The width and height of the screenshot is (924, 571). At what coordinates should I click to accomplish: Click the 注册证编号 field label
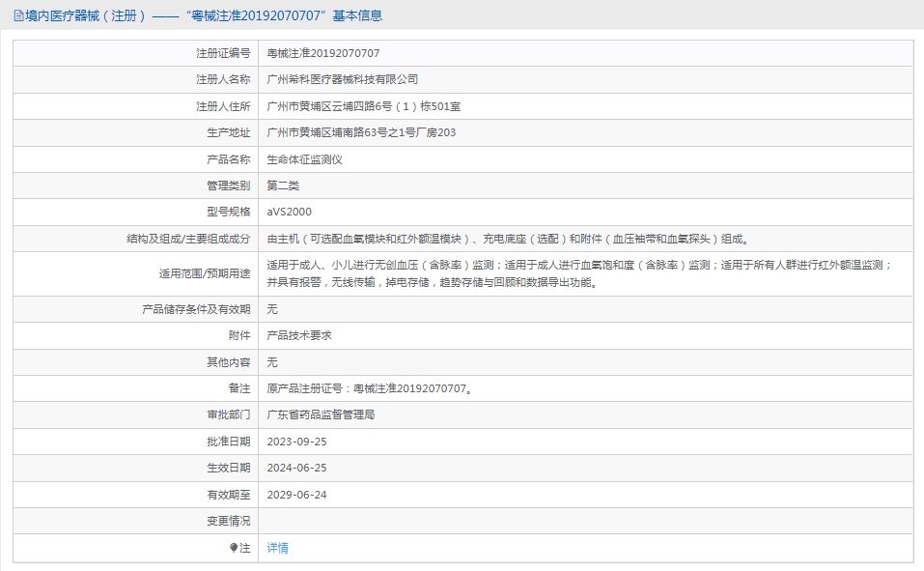click(x=223, y=53)
